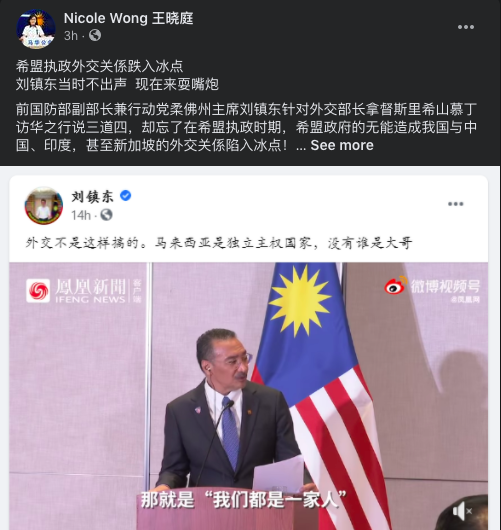Open the 3h timestamp link
This screenshot has height=530, width=501.
71,35
